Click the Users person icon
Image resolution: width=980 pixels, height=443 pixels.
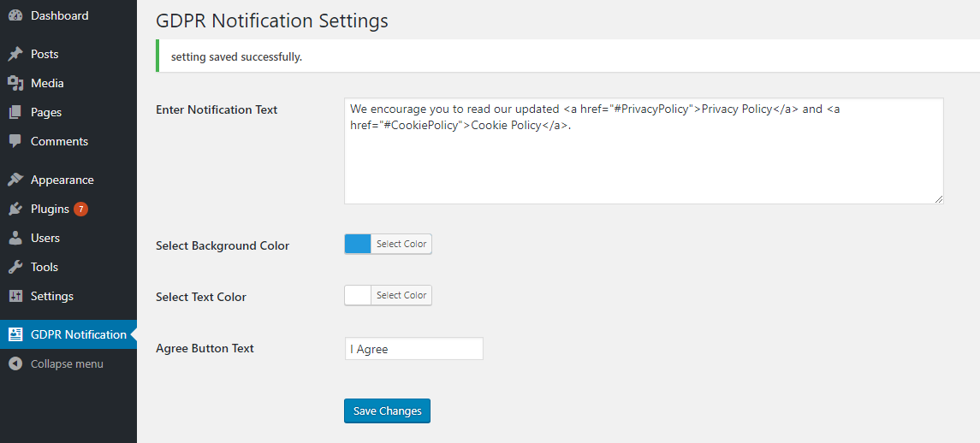(x=15, y=238)
